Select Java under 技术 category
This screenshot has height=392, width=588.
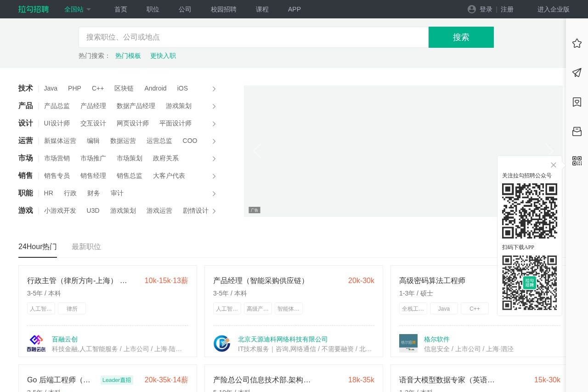tap(51, 88)
